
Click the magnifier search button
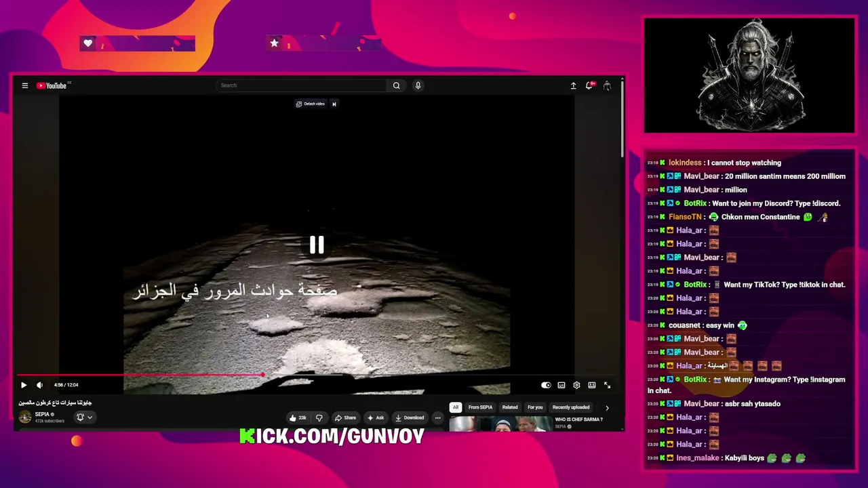point(397,85)
